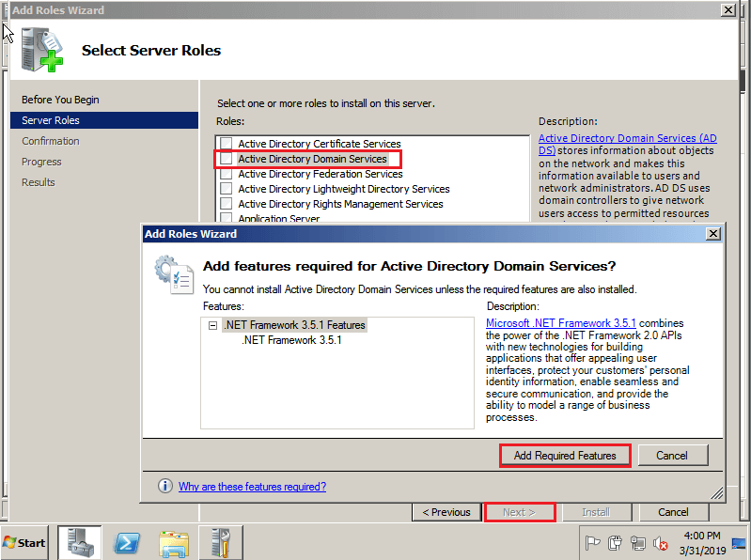
Task: Click the dialog resize grip corner
Action: tap(717, 493)
